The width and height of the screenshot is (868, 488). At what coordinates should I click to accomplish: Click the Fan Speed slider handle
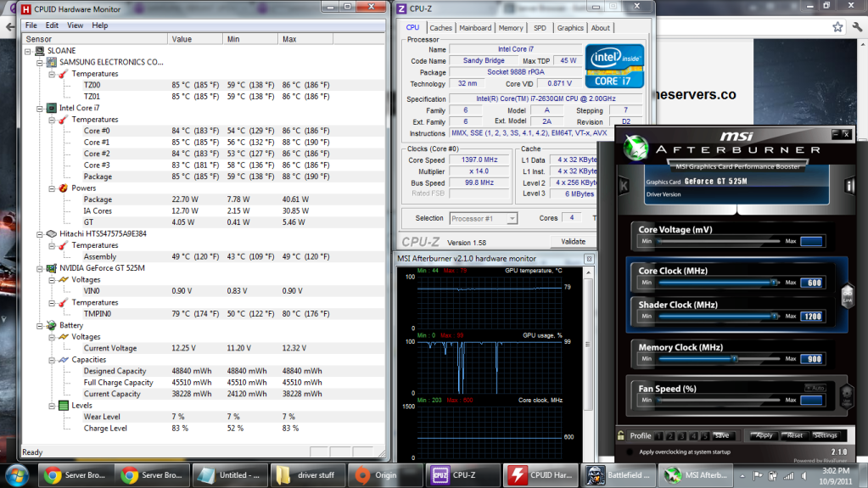click(658, 400)
